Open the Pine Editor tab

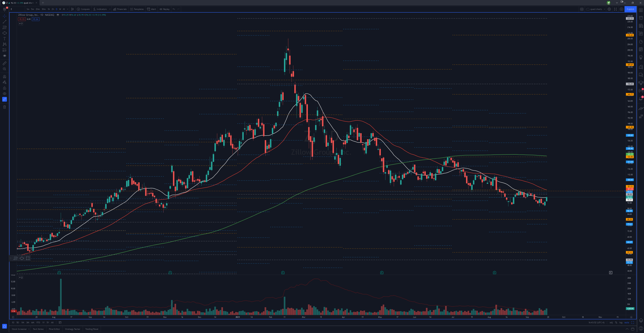(x=54, y=329)
